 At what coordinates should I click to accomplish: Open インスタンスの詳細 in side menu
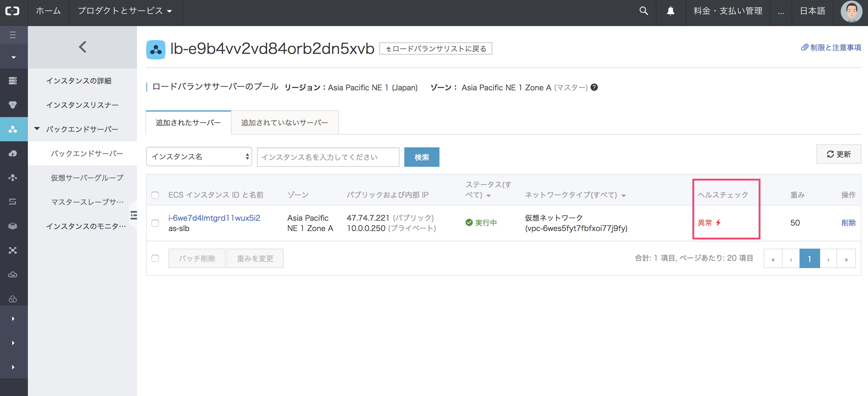78,81
